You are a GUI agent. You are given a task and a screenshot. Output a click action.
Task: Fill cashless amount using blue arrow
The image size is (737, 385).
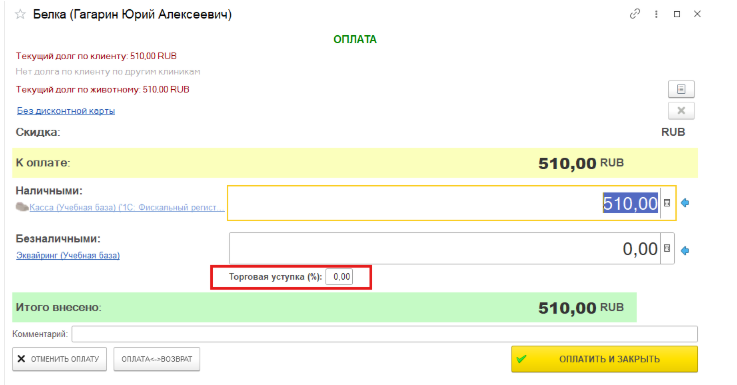coord(685,251)
